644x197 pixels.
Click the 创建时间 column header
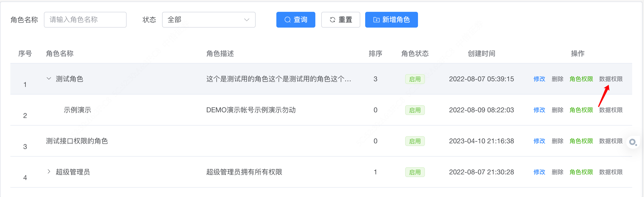[x=481, y=53]
